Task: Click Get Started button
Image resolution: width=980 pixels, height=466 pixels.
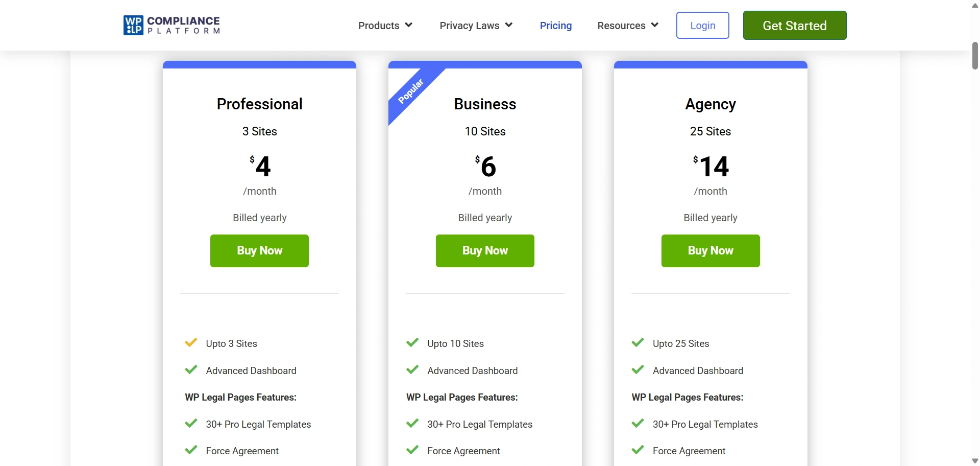Action: click(794, 25)
